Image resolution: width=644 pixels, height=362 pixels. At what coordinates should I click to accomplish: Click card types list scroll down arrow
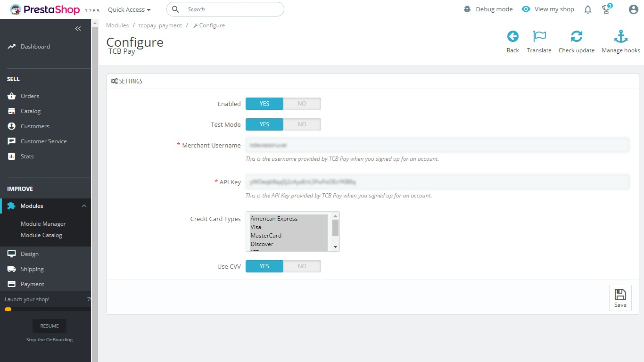click(335, 247)
